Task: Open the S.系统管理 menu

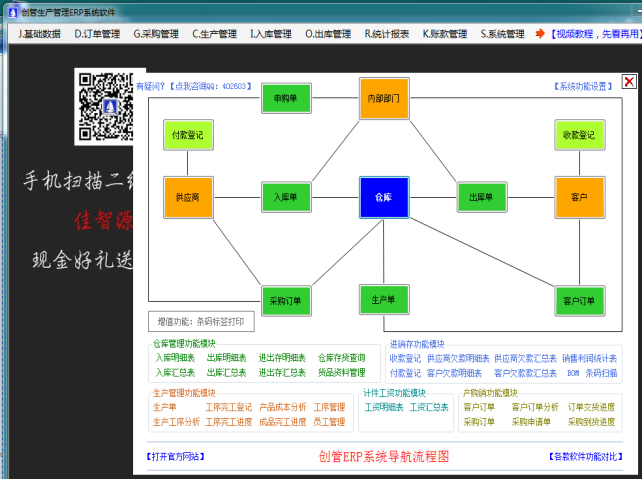Action: coord(502,34)
